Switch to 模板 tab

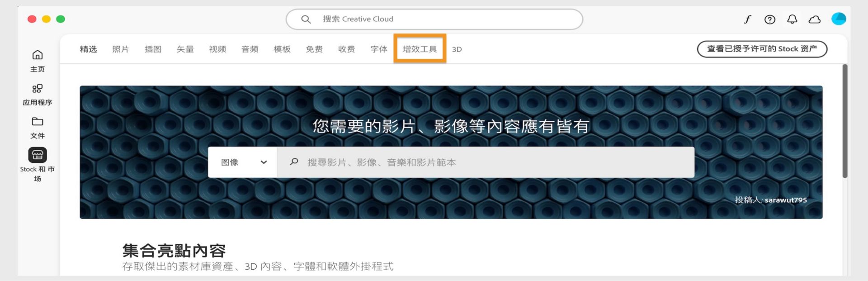[x=282, y=49]
